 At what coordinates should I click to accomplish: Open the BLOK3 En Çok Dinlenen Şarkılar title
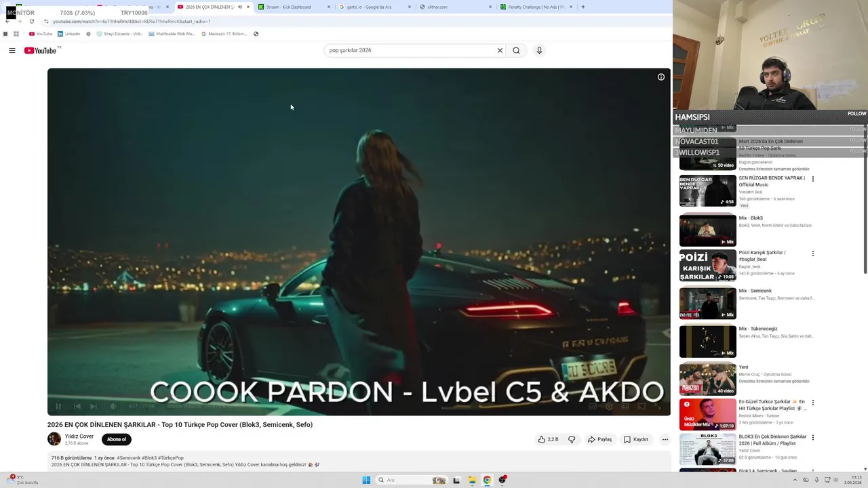click(x=772, y=440)
